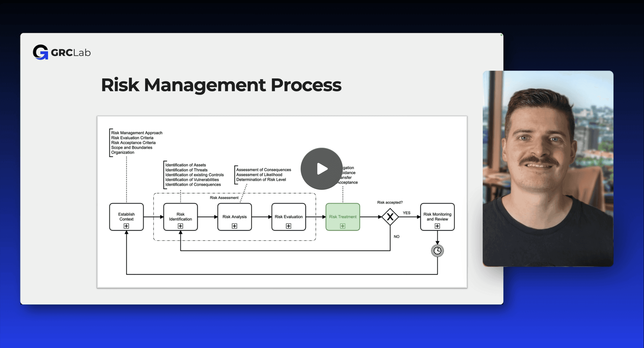Click the NO branch label
This screenshot has height=348, width=644.
coord(396,237)
